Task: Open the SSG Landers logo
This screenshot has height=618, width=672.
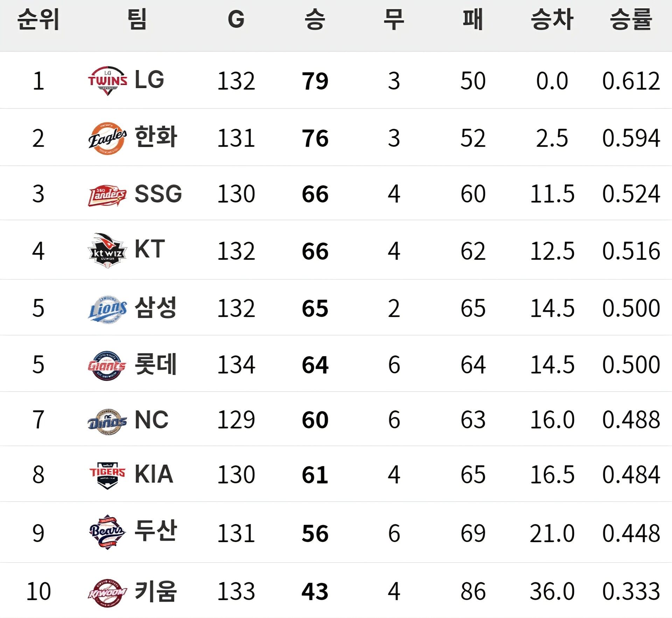Action: tap(107, 195)
